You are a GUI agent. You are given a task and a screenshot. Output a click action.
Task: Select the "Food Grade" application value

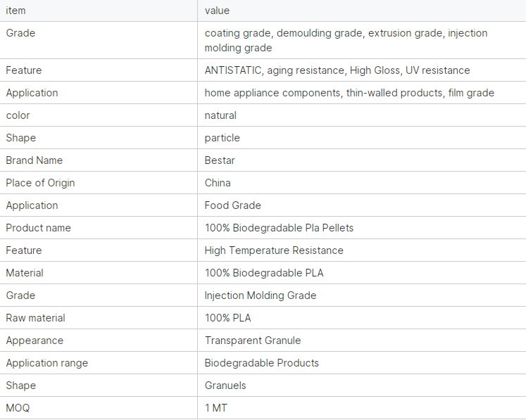coord(232,205)
